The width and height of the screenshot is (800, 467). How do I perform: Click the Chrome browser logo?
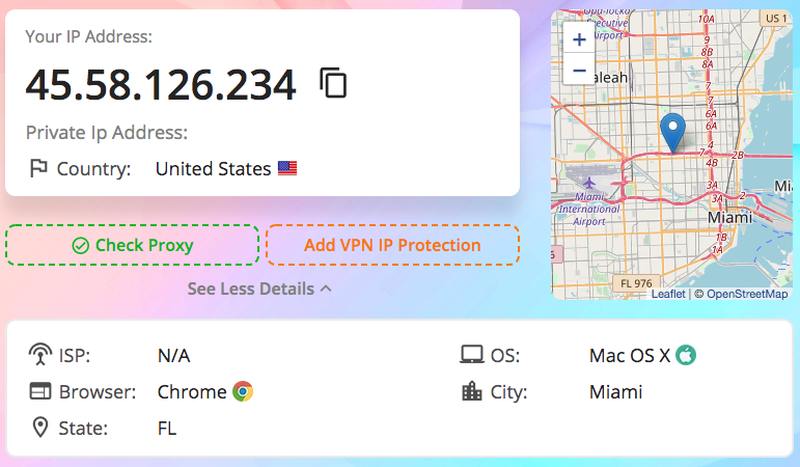coord(243,391)
